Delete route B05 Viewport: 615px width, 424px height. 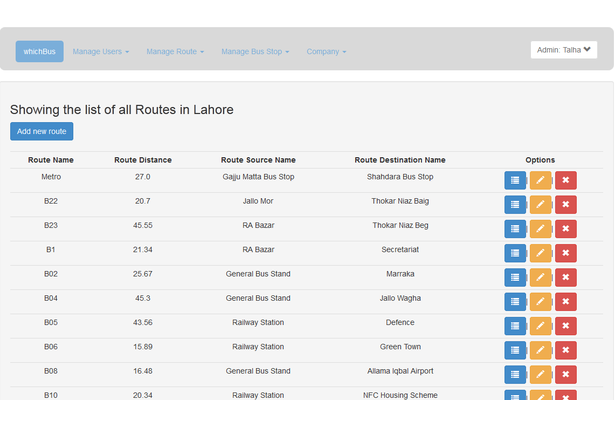click(x=566, y=326)
